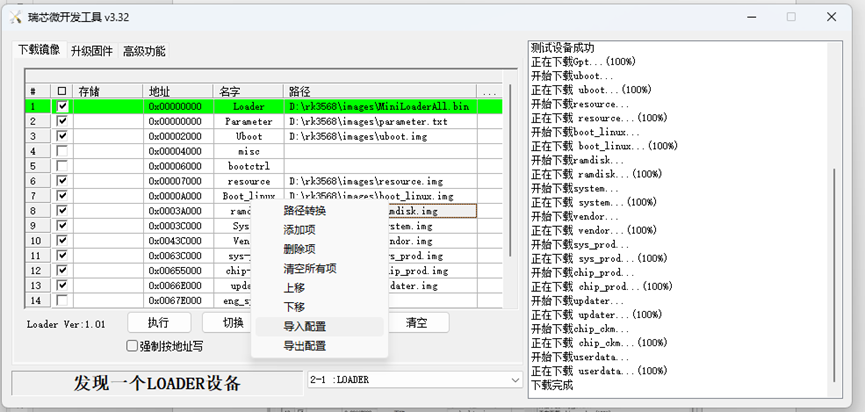Enable the 强制按地址写 checkbox
Screen dimensions: 865x412
pyautogui.click(x=132, y=346)
